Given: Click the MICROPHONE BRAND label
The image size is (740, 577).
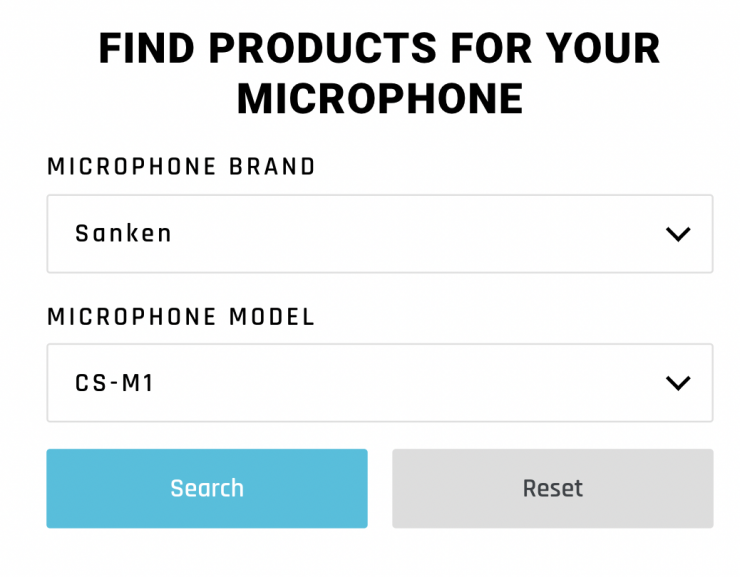Looking at the screenshot, I should (x=181, y=167).
